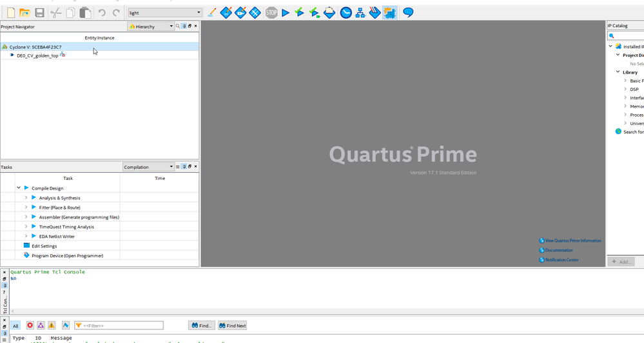This screenshot has height=343, width=644.
Task: Float the Project Navigator panel
Action: [190, 26]
